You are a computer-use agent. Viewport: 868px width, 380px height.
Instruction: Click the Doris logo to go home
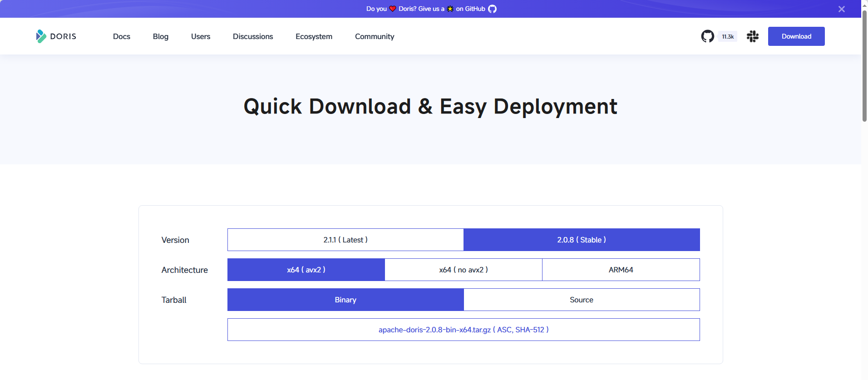pos(56,36)
